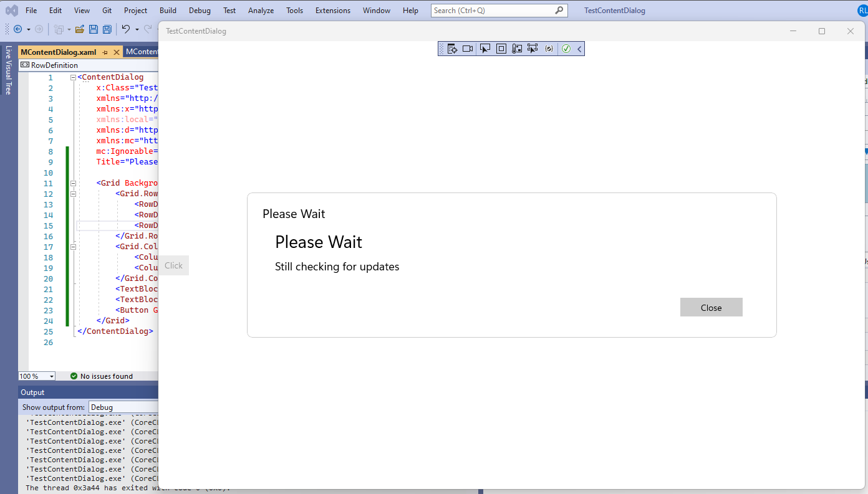Pin the MContentDialog.xaml tab
This screenshot has width=868, height=494.
(105, 52)
